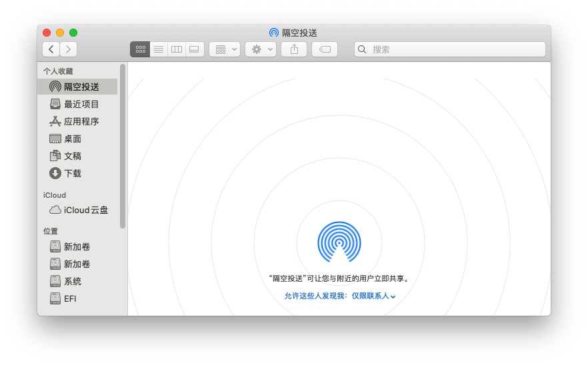588x365 pixels.
Task: Click the 下载 down-arrow icon
Action: click(x=55, y=173)
